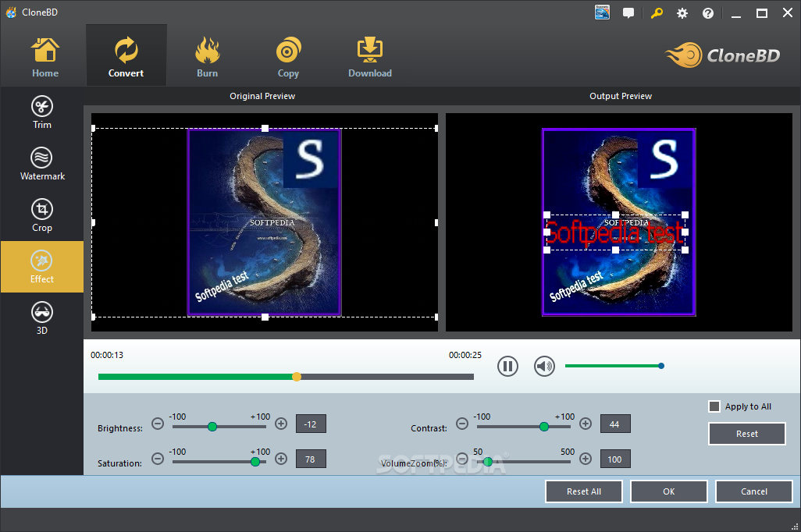This screenshot has width=801, height=532.
Task: Open the settings gear
Action: [682, 13]
